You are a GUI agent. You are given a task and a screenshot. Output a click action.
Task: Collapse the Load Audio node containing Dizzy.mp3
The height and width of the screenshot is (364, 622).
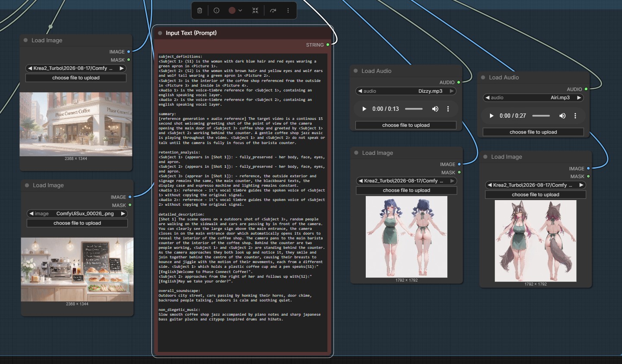(356, 71)
